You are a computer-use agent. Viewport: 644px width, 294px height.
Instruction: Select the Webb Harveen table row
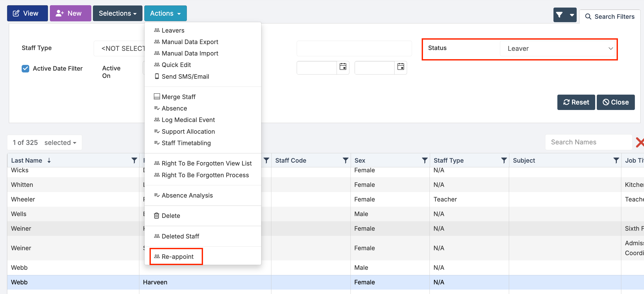point(326,282)
